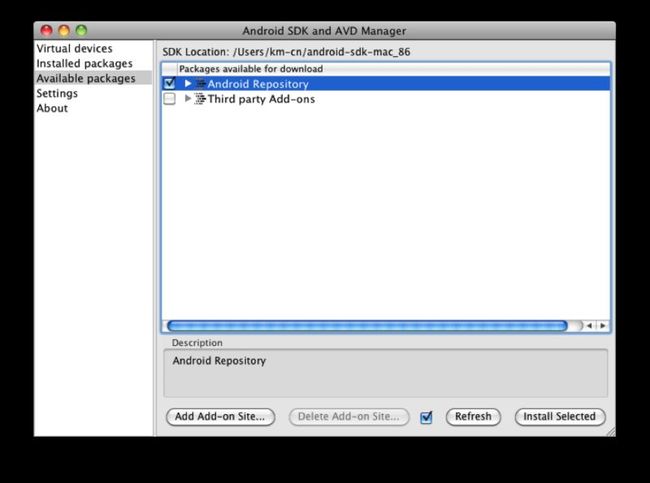Click Install Selected
Viewport: 650px width, 483px height.
[560, 417]
